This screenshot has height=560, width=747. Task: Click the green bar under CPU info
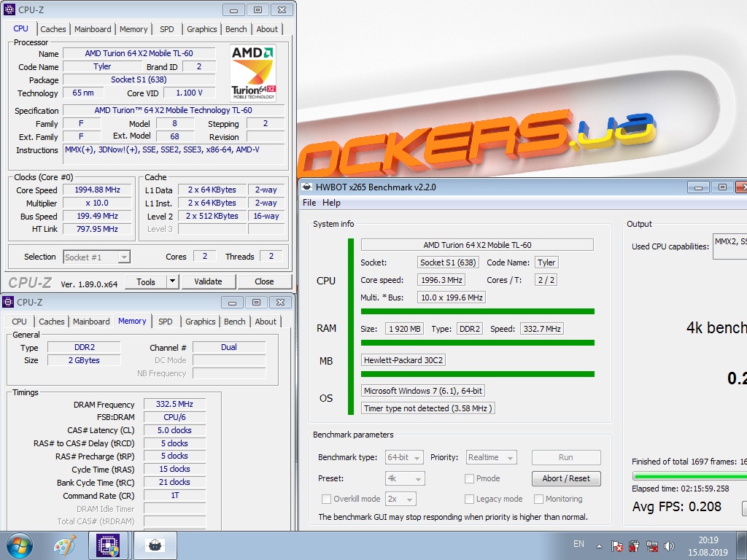pos(477,311)
